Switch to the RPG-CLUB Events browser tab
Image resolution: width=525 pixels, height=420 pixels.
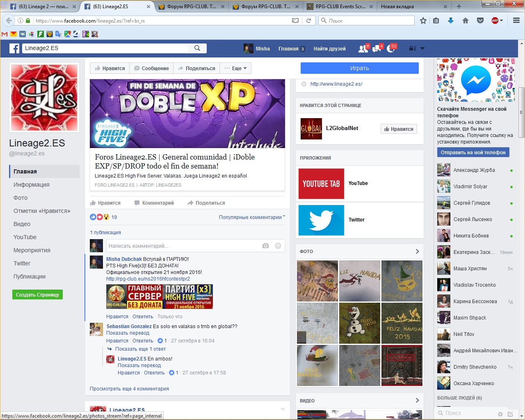(x=340, y=7)
